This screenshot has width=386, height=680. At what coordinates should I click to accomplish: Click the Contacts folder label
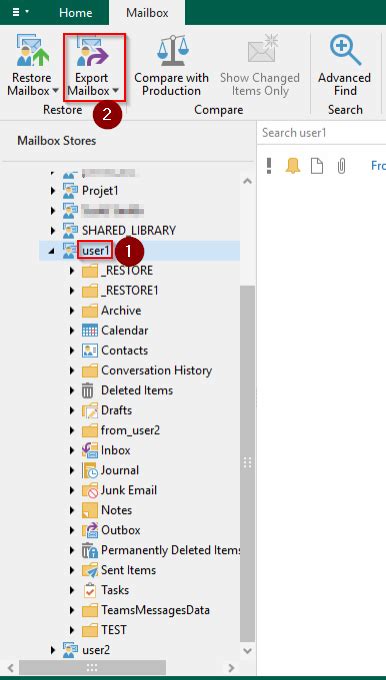[x=124, y=350]
